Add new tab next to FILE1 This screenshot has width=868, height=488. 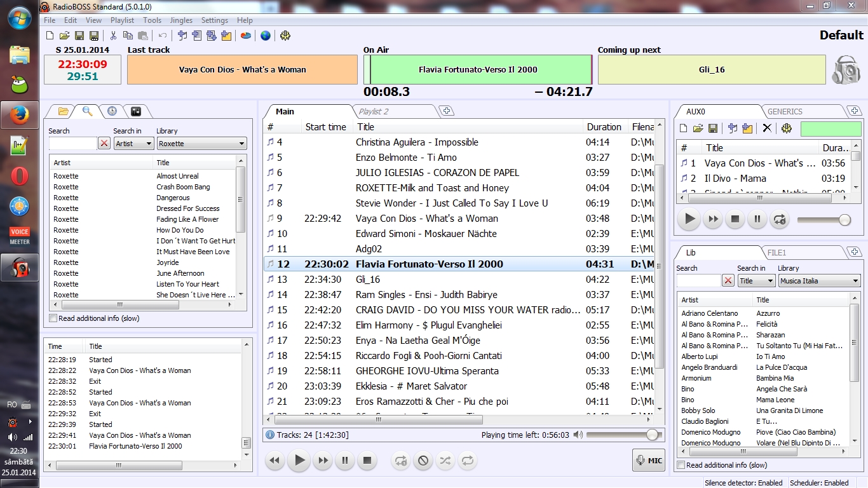coord(855,252)
